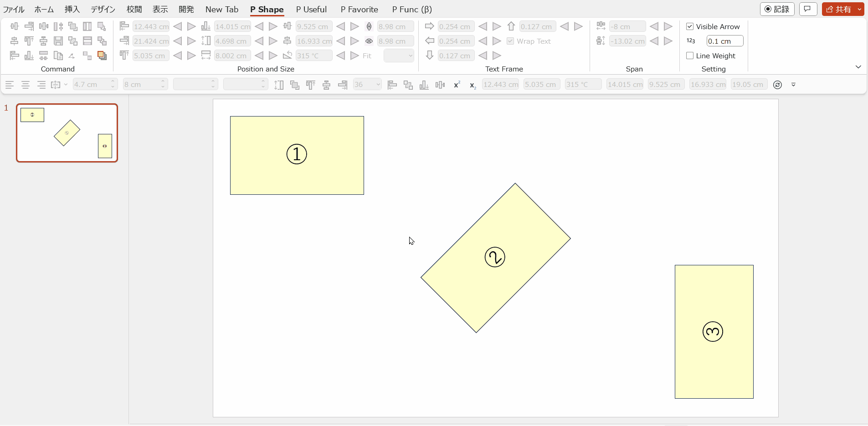868x426 pixels.
Task: Click the right arrow text frame margin icon
Action: click(429, 26)
